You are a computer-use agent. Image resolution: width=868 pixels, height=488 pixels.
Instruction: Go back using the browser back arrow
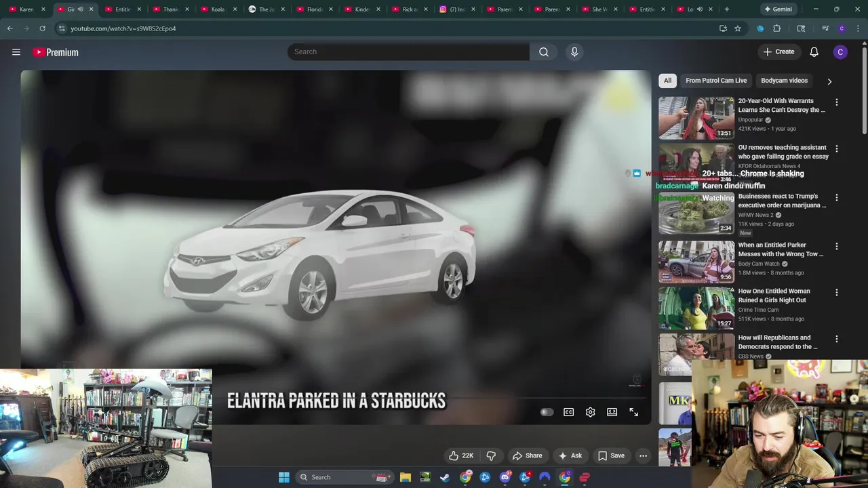pos(10,28)
